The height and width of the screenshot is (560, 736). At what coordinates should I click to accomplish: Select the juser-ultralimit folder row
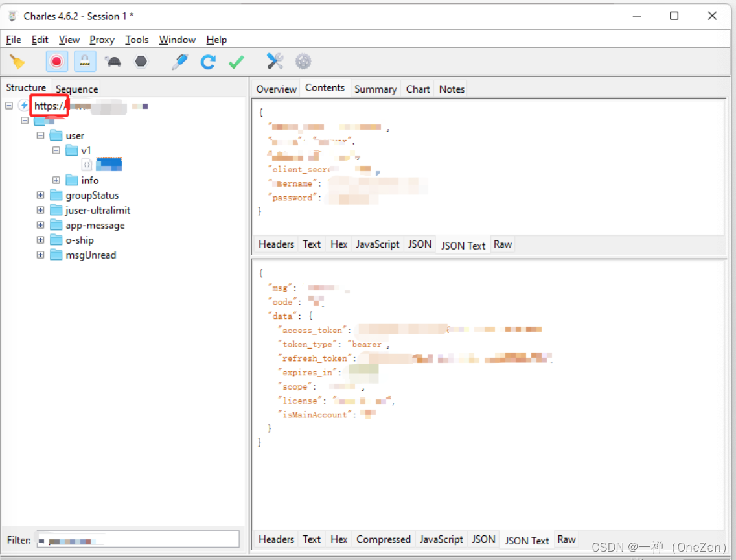(90, 210)
